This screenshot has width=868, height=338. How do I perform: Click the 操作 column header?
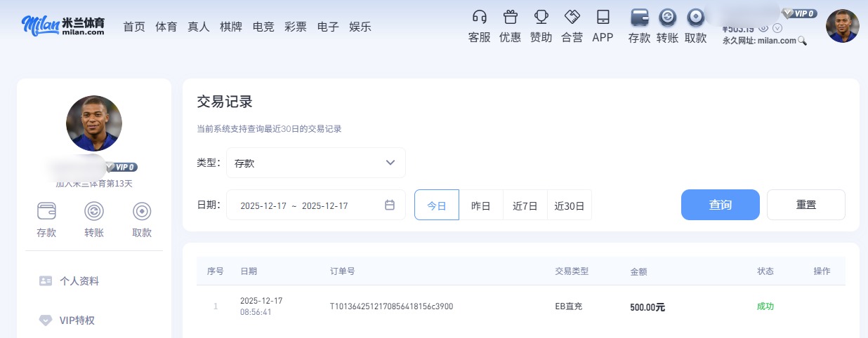(x=822, y=271)
